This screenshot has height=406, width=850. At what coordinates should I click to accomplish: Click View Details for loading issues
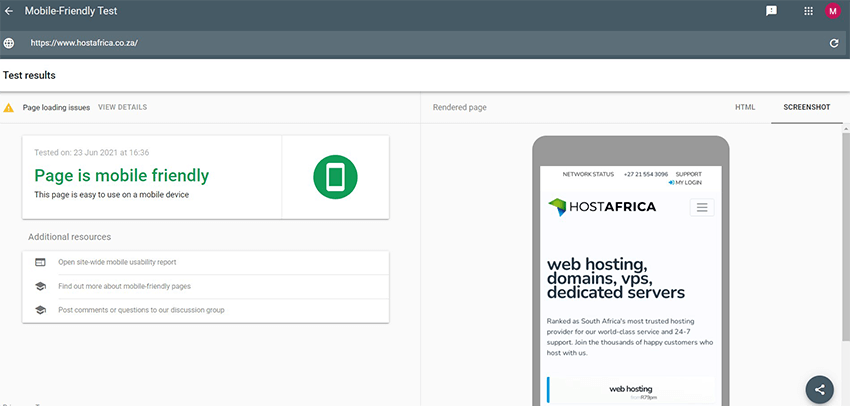coord(122,107)
